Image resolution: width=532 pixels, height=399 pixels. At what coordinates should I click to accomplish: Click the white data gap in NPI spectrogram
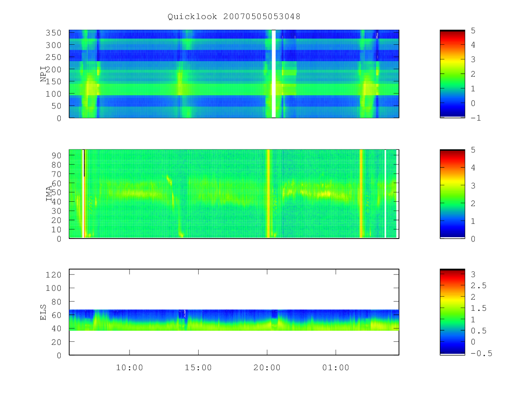click(274, 74)
